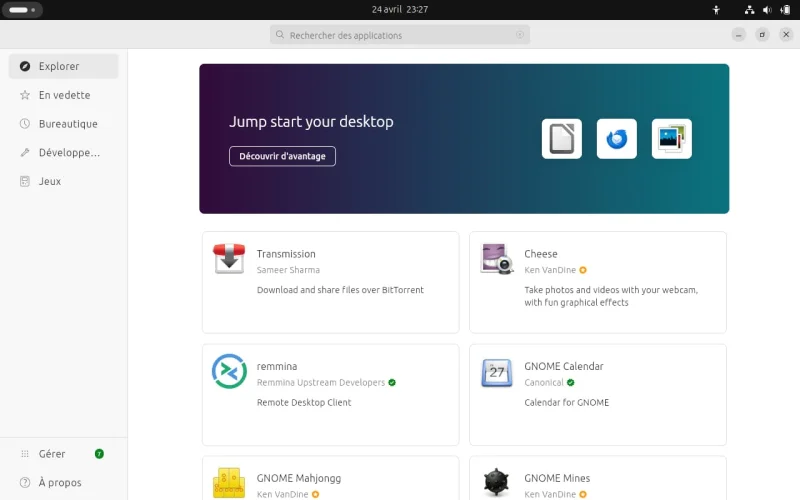800x500 pixels.
Task: Select the Calendar for GNOME description
Action: 566,403
